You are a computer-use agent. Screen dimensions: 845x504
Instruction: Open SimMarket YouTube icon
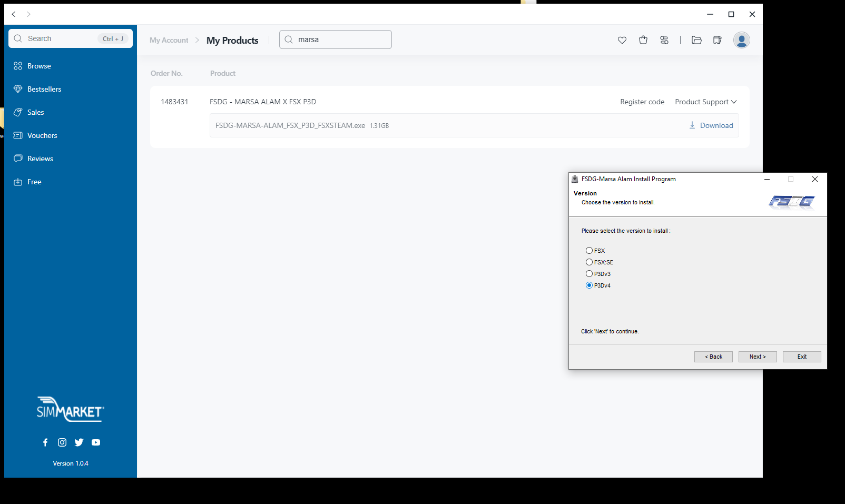click(x=96, y=442)
